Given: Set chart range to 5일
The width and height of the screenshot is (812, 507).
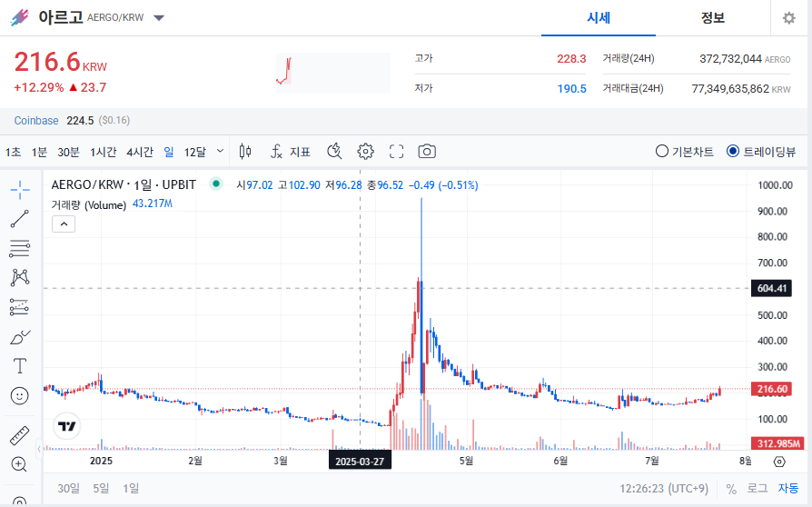Looking at the screenshot, I should click(x=101, y=488).
